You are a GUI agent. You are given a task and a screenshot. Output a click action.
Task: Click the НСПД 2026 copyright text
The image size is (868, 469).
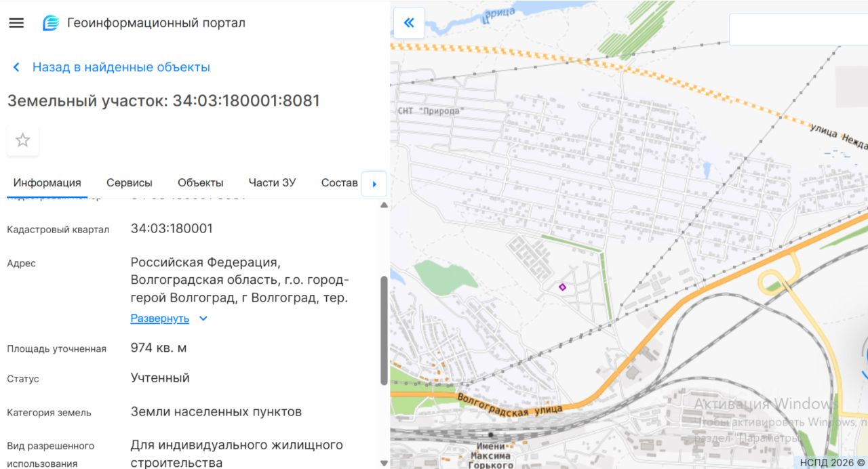pos(832,463)
